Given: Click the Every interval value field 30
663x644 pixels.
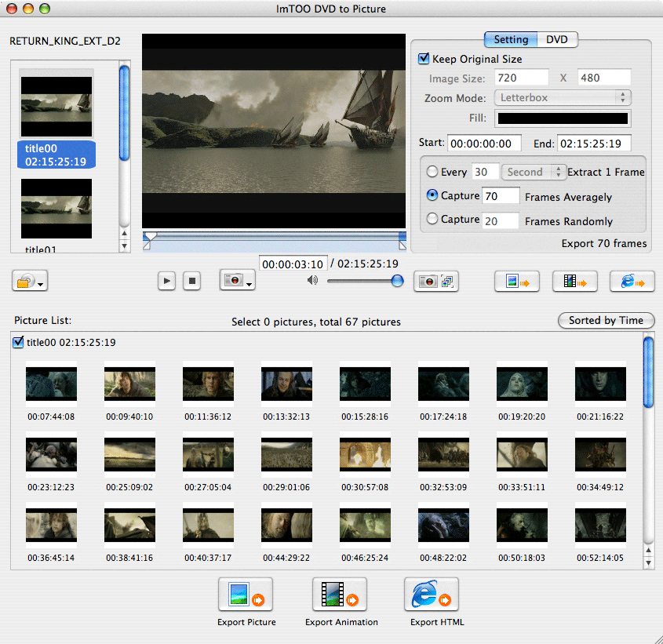Looking at the screenshot, I should (x=486, y=172).
